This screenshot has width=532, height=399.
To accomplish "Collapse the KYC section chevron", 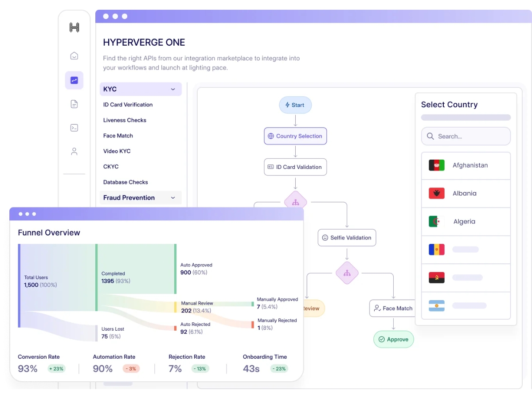I will 173,89.
